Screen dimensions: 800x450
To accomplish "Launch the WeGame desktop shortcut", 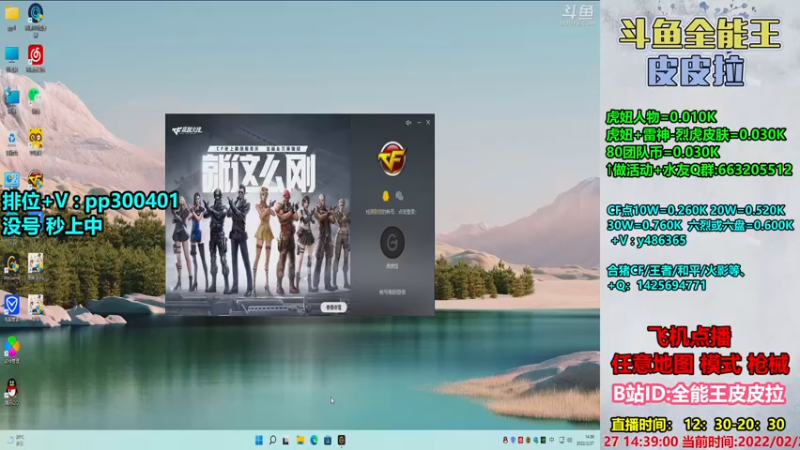I will [12, 264].
